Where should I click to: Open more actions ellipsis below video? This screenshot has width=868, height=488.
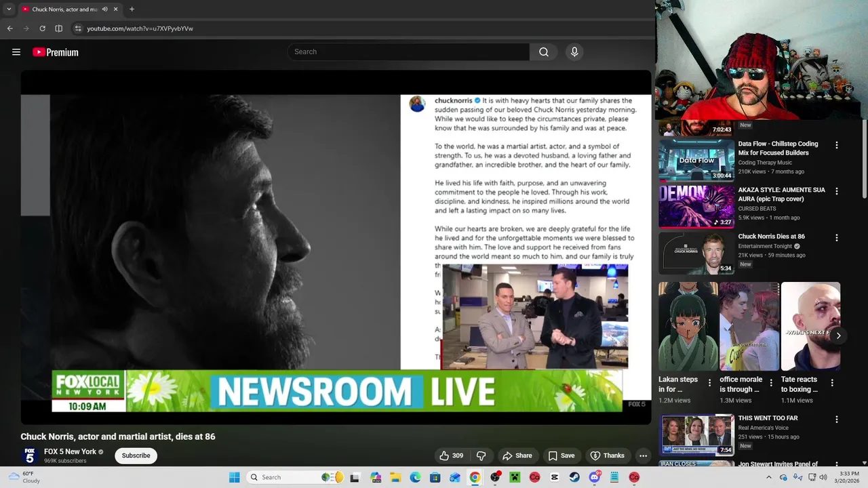[643, 455]
